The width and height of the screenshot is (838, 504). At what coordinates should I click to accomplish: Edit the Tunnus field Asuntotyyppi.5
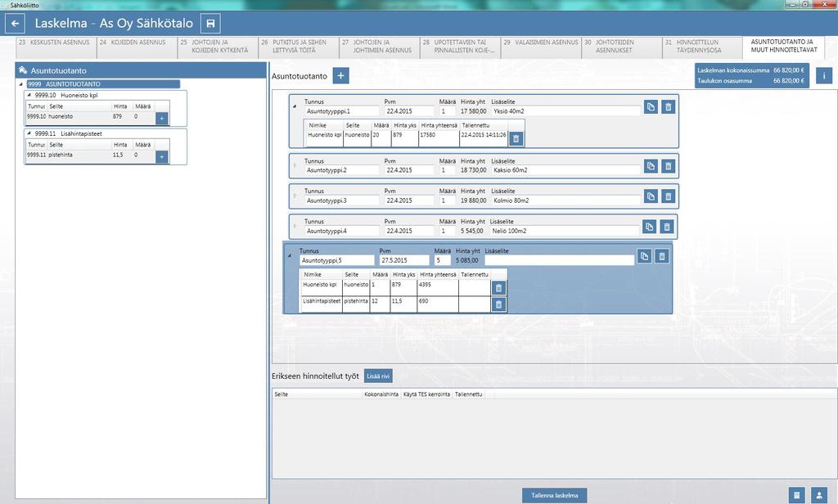336,260
